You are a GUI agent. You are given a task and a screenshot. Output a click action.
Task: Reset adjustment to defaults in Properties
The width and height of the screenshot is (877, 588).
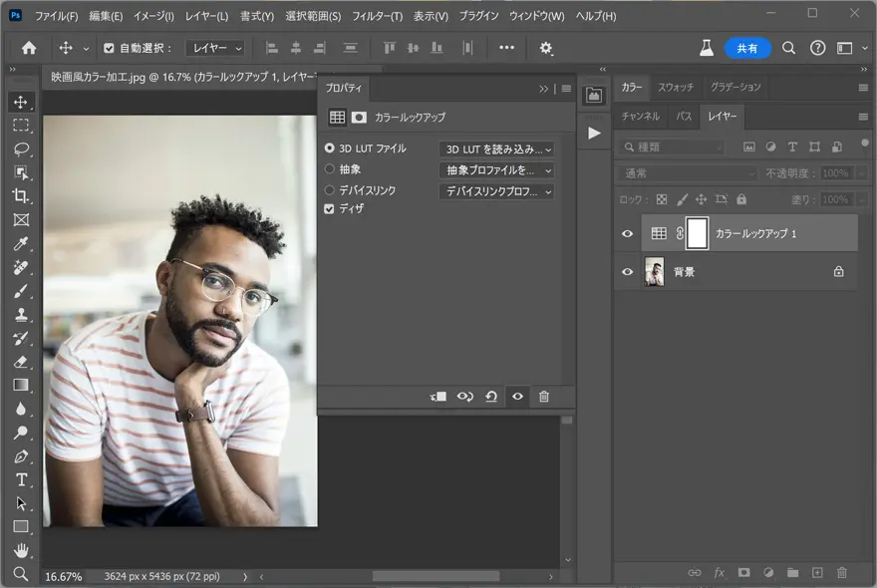(491, 397)
